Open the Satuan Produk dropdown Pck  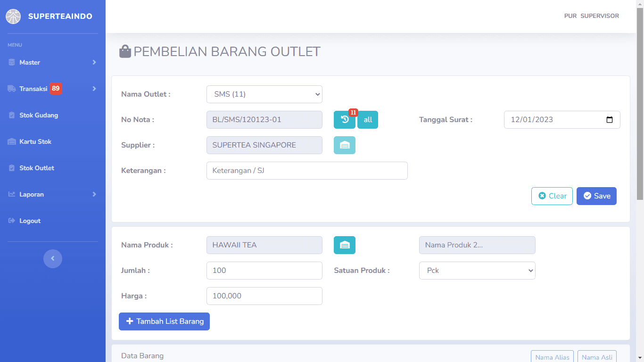[477, 271]
